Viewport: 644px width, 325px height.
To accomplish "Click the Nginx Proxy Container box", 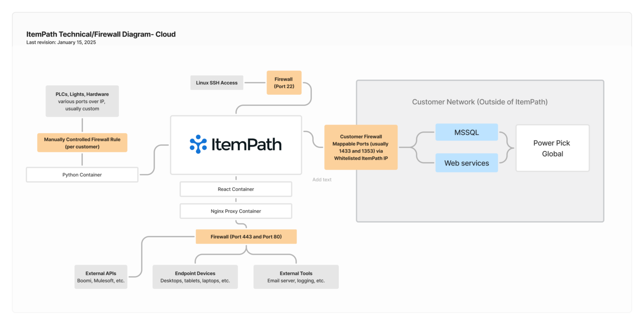I will pos(236,211).
